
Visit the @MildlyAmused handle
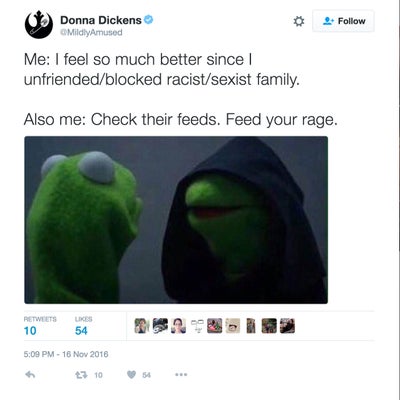click(91, 32)
